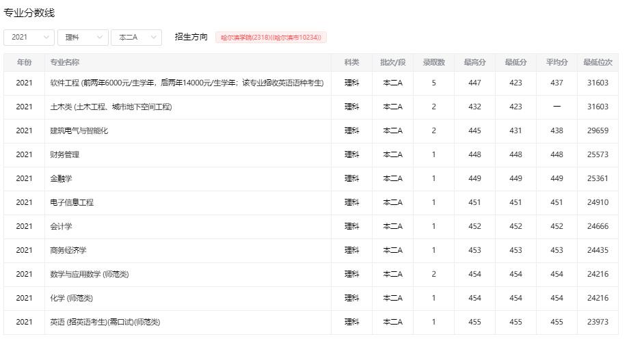Click average score 437 for 软件工程
The image size is (644, 343).
click(557, 83)
